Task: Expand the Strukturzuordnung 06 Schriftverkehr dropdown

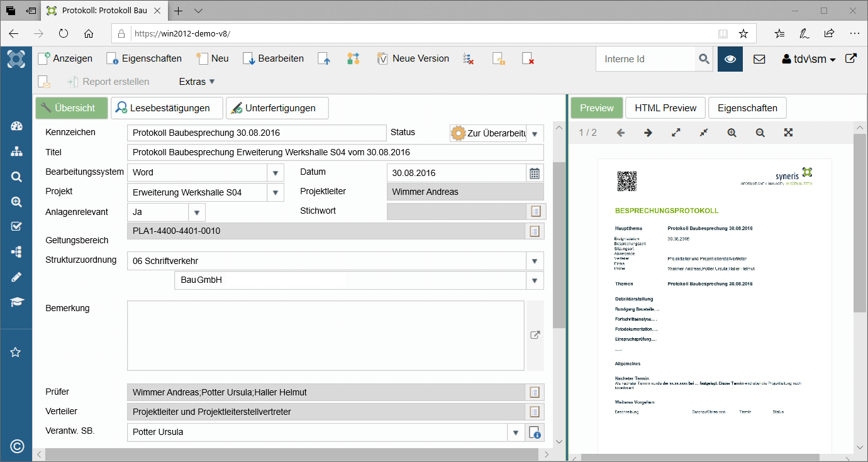Action: click(x=535, y=261)
